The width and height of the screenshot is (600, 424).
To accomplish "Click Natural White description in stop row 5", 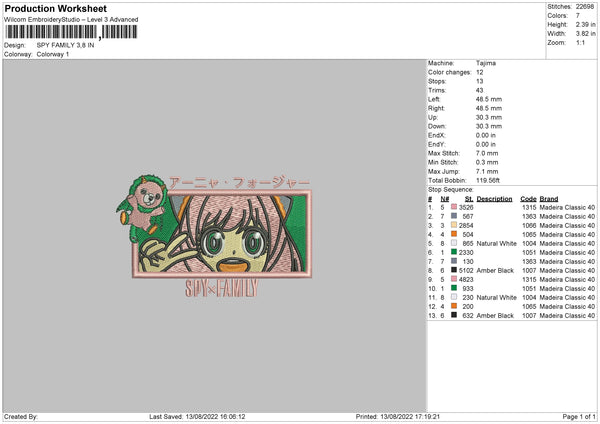I will pos(497,243).
